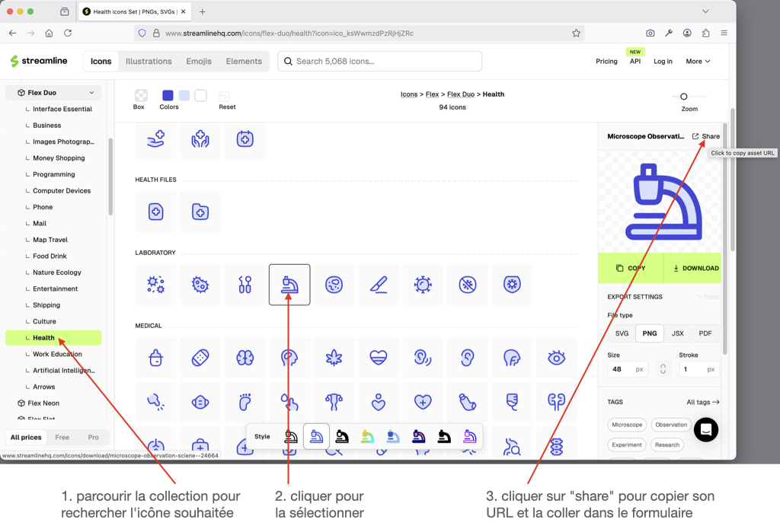Select the cannabis leaf icon
780x532 pixels.
coord(334,358)
